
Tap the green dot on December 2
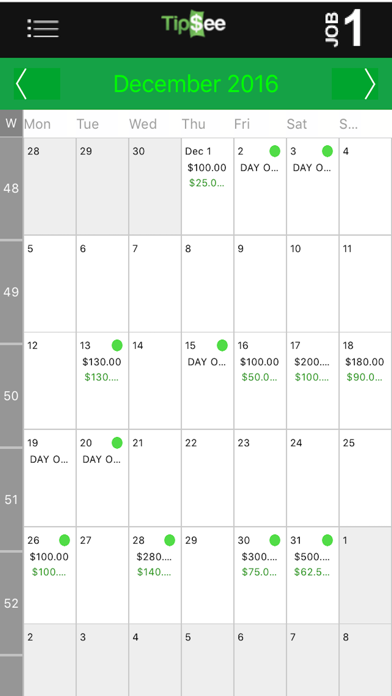(275, 151)
